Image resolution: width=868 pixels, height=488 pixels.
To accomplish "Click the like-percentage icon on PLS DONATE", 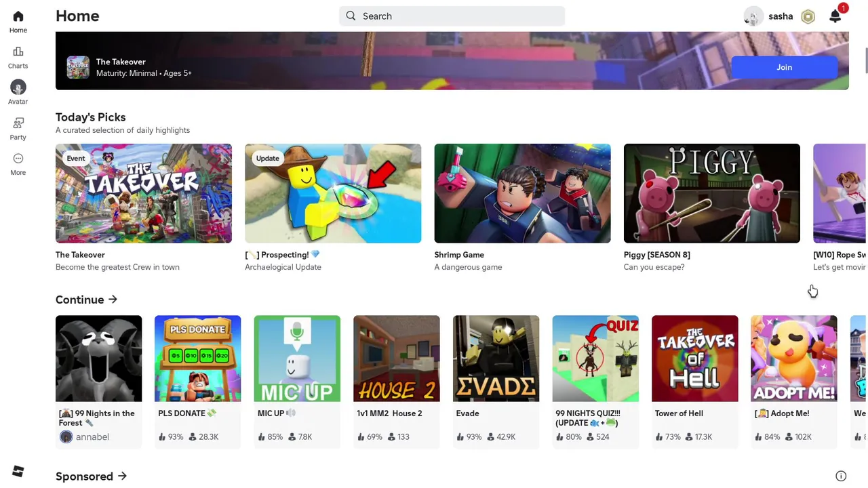I will click(x=162, y=437).
